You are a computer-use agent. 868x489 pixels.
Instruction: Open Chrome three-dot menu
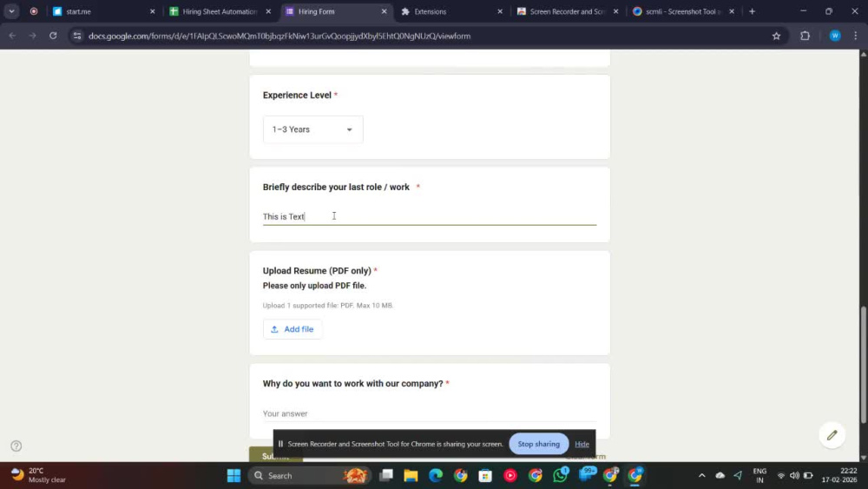[x=856, y=36]
